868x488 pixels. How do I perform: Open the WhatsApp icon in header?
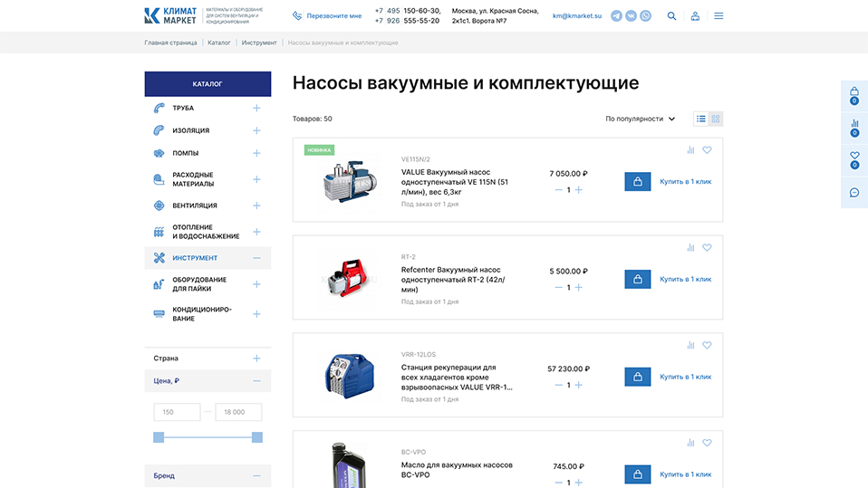[645, 15]
